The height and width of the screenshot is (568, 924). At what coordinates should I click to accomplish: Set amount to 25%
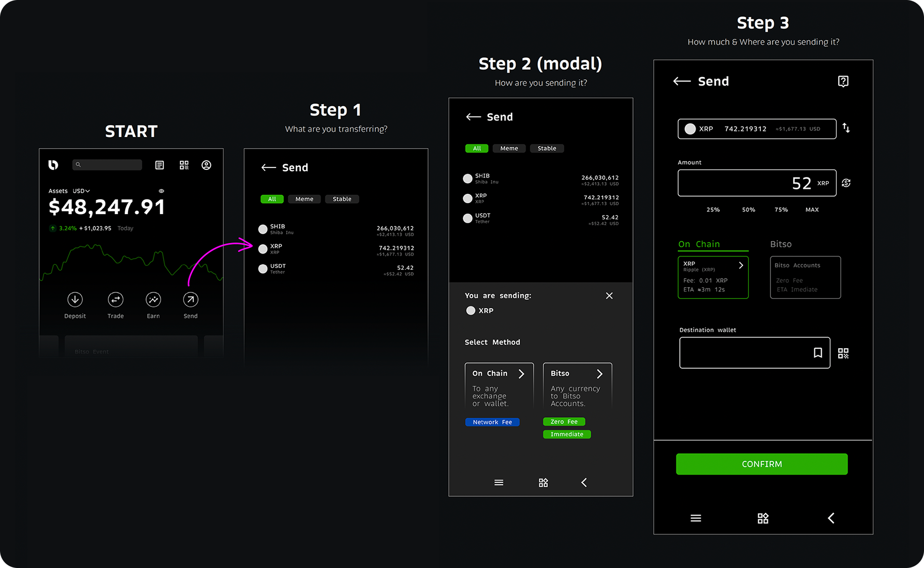coord(713,210)
